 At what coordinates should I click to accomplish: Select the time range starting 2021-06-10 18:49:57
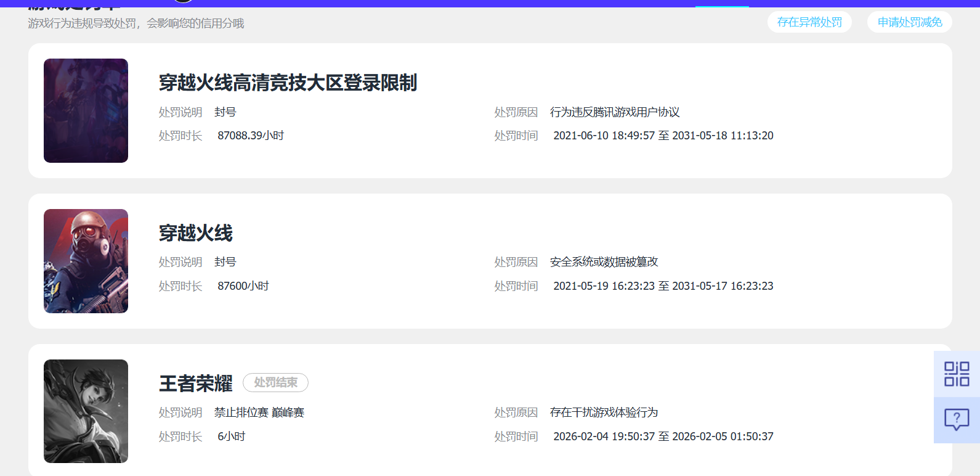(x=663, y=136)
